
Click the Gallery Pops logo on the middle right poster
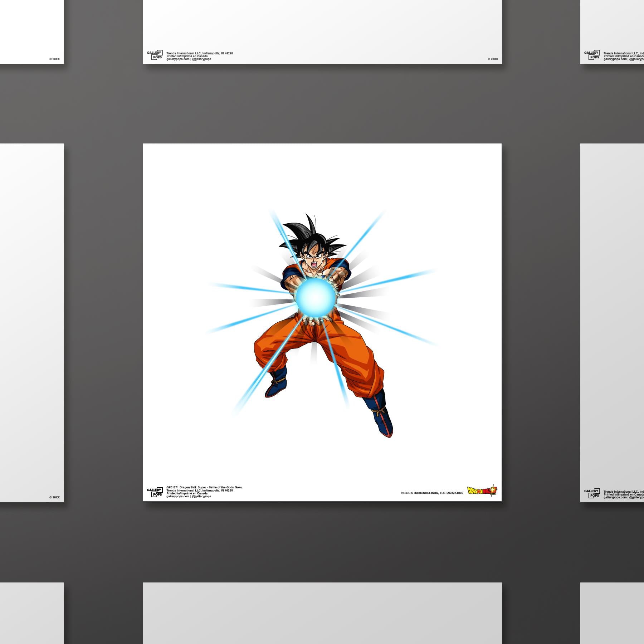(592, 493)
